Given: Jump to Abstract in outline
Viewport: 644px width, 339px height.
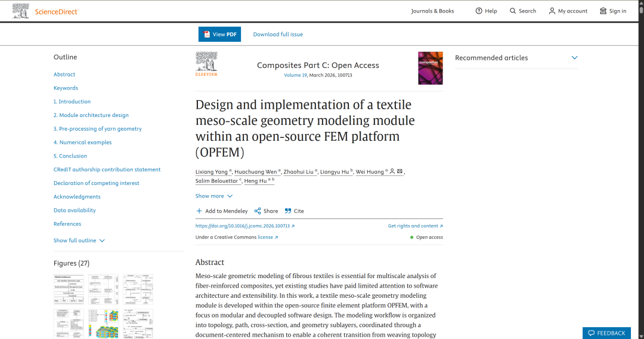Looking at the screenshot, I should 64,75.
